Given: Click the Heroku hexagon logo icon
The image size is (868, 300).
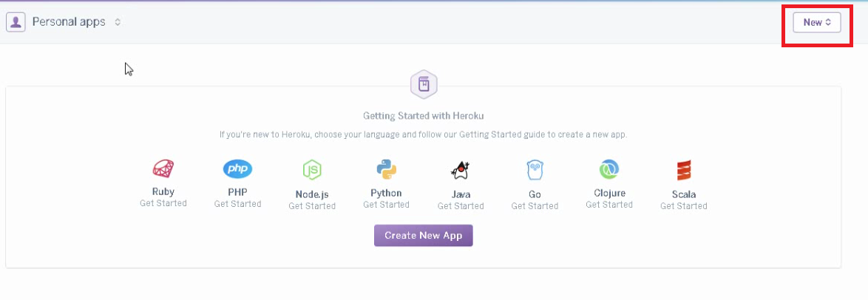Looking at the screenshot, I should click(424, 84).
